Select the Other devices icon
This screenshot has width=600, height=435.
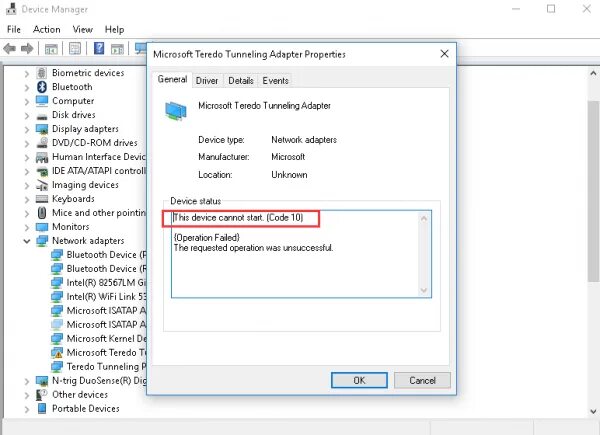click(41, 395)
